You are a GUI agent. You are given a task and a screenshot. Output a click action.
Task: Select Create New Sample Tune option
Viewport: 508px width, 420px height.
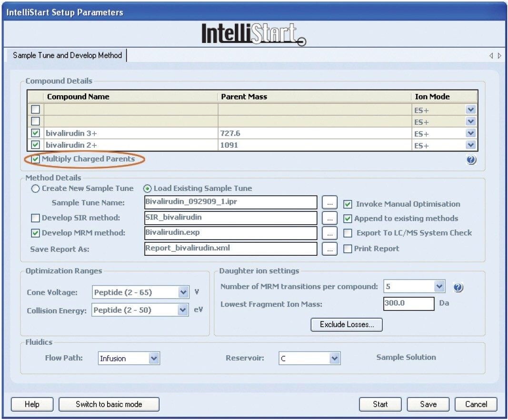tap(35, 189)
